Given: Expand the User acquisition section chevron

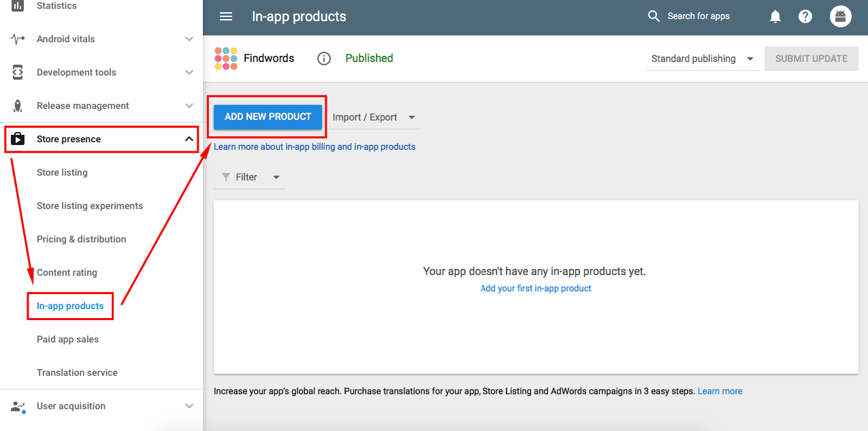Looking at the screenshot, I should (189, 406).
